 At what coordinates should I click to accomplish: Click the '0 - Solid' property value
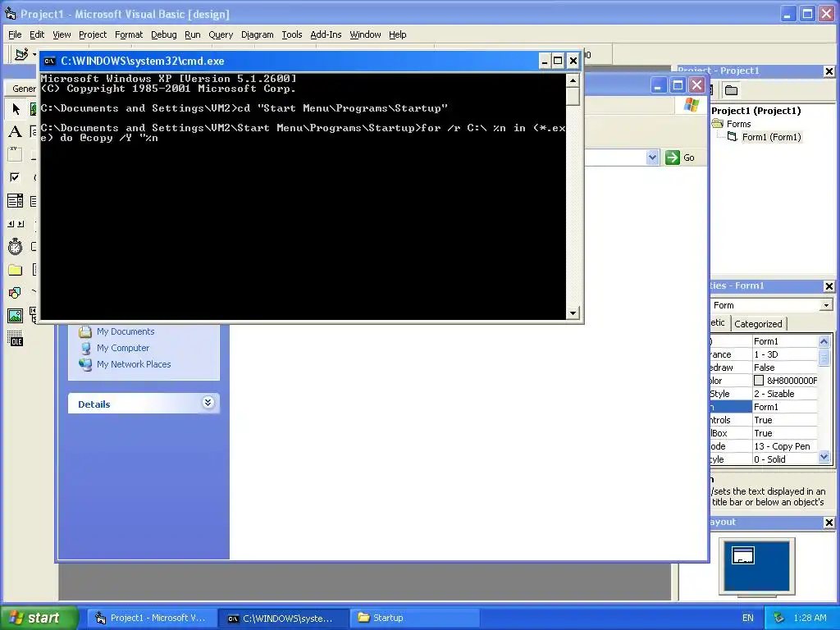[785, 459]
